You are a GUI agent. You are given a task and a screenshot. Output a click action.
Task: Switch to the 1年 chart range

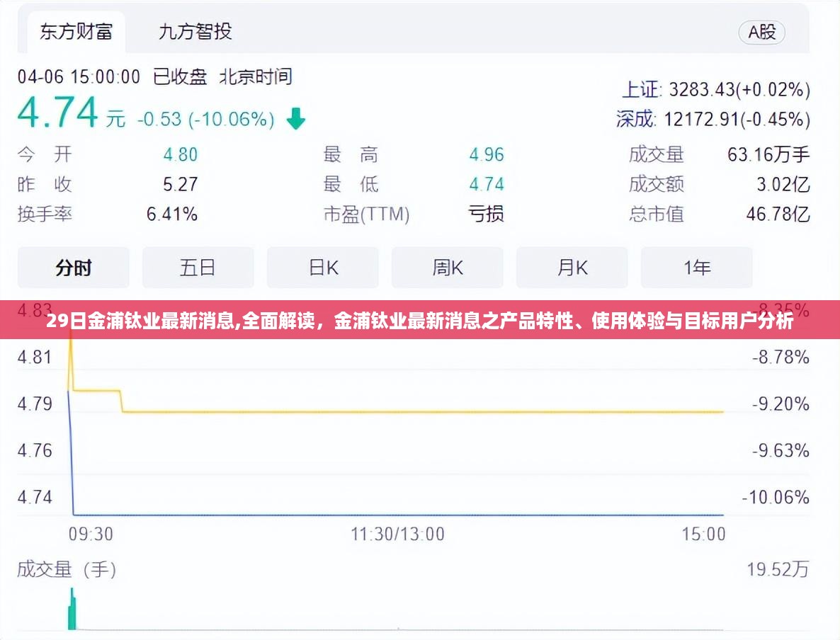[x=697, y=268]
